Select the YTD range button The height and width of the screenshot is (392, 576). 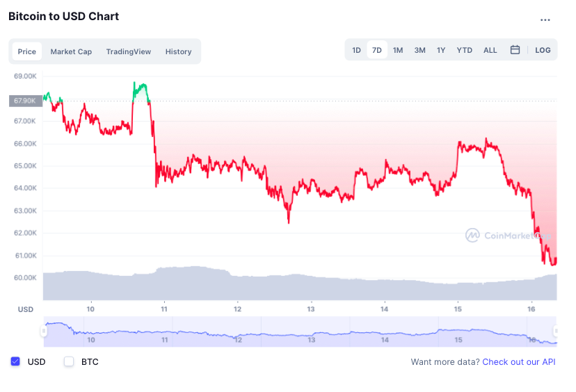tap(464, 50)
